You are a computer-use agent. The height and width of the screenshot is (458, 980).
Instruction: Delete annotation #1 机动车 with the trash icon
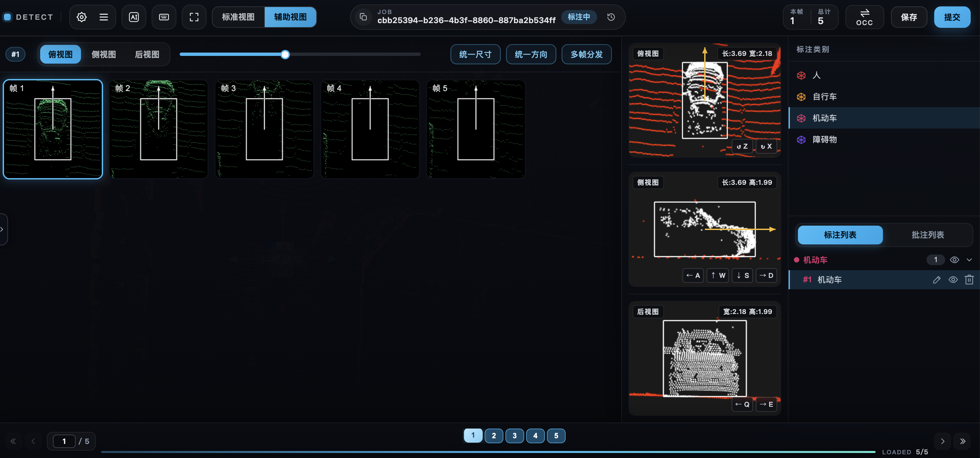pos(969,280)
